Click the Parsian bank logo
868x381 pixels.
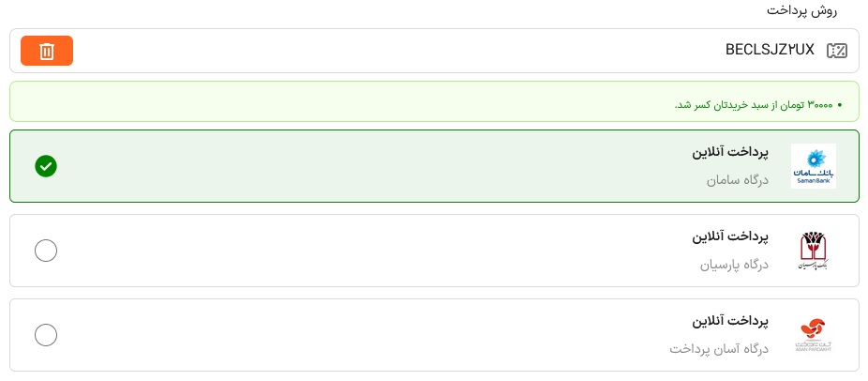coord(813,251)
